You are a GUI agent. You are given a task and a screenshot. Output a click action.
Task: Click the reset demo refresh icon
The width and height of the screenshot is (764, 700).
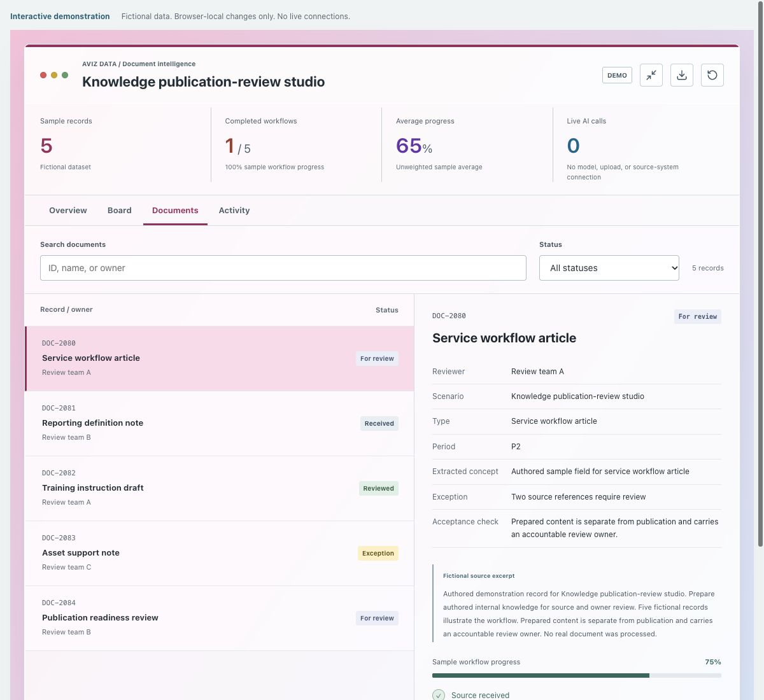click(712, 75)
